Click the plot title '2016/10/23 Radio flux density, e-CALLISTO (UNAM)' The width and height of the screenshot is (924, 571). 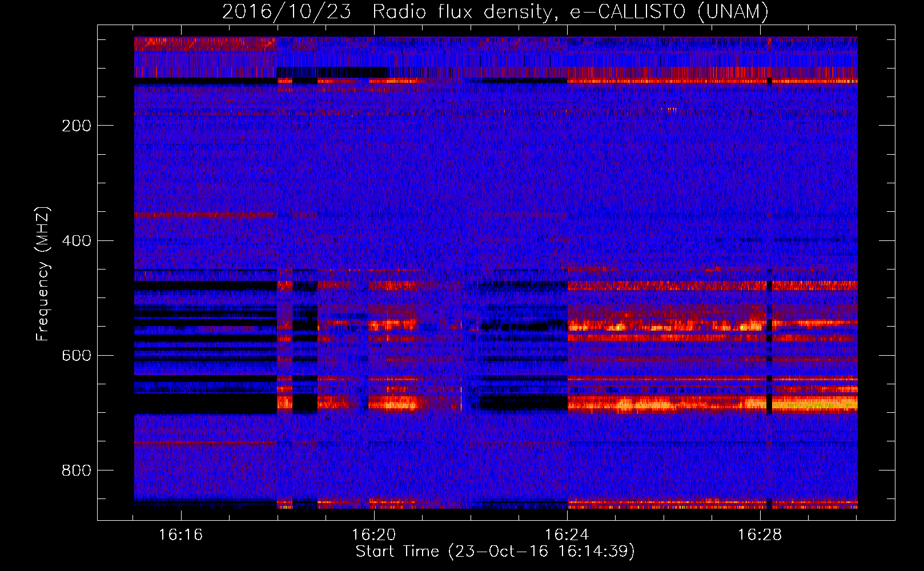click(495, 11)
